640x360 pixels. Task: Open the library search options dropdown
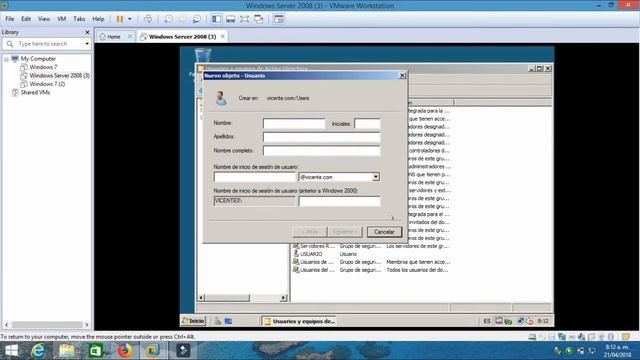point(87,44)
